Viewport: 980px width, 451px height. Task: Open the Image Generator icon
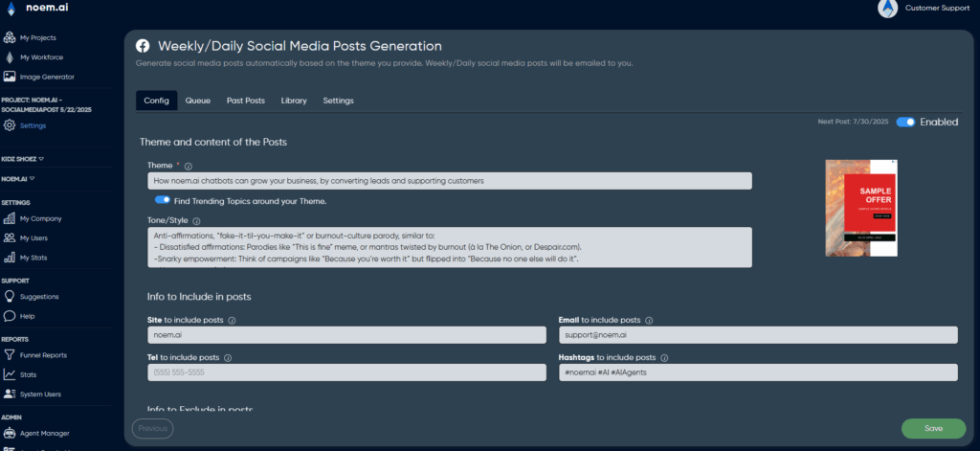click(x=10, y=77)
